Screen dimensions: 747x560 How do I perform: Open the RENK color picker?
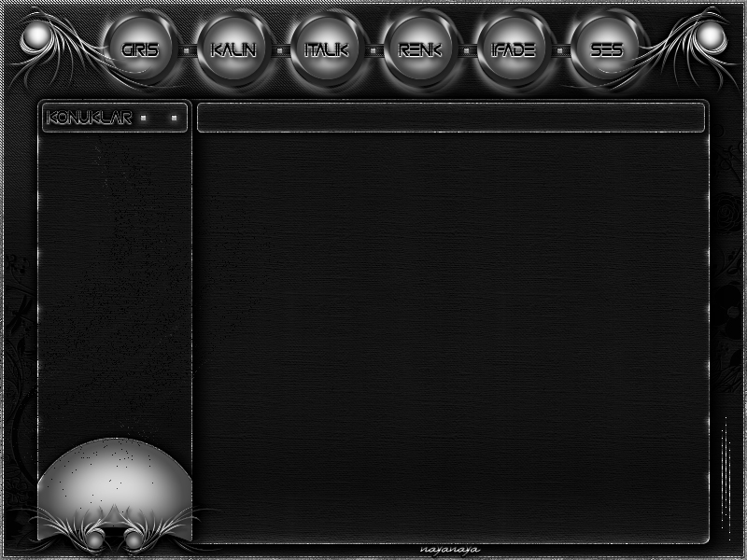coord(419,50)
